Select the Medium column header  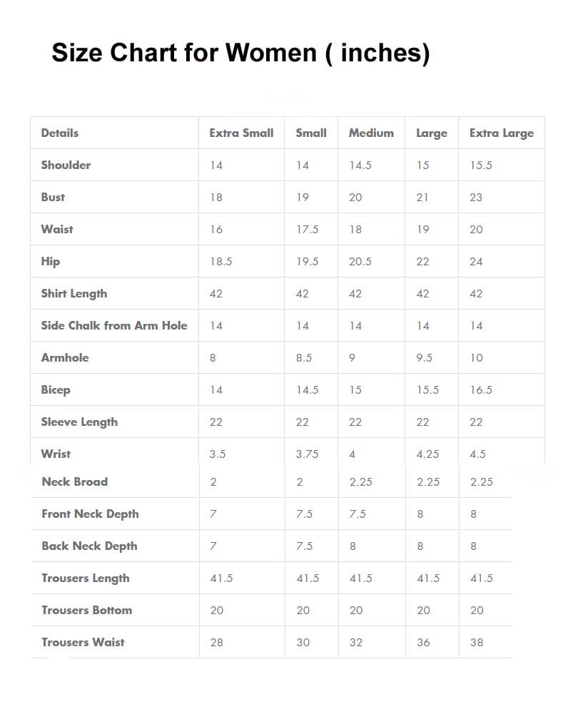tap(371, 133)
